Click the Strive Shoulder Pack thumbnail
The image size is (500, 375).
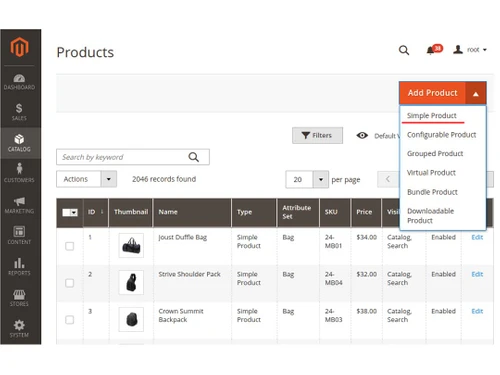[x=131, y=283]
